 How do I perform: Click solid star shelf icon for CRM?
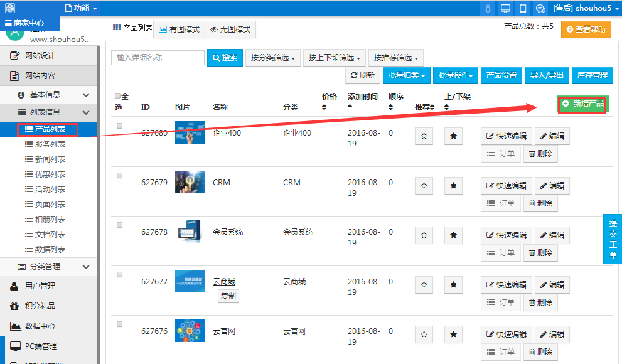(x=453, y=186)
